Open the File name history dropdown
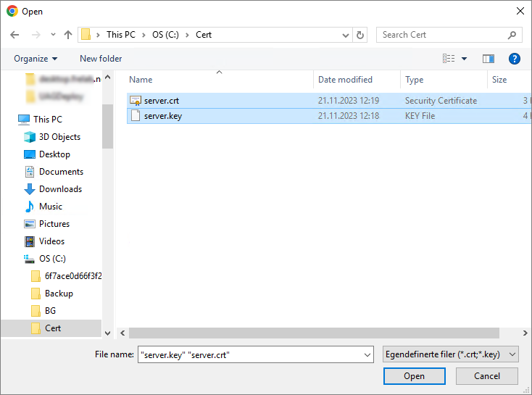 pyautogui.click(x=367, y=354)
